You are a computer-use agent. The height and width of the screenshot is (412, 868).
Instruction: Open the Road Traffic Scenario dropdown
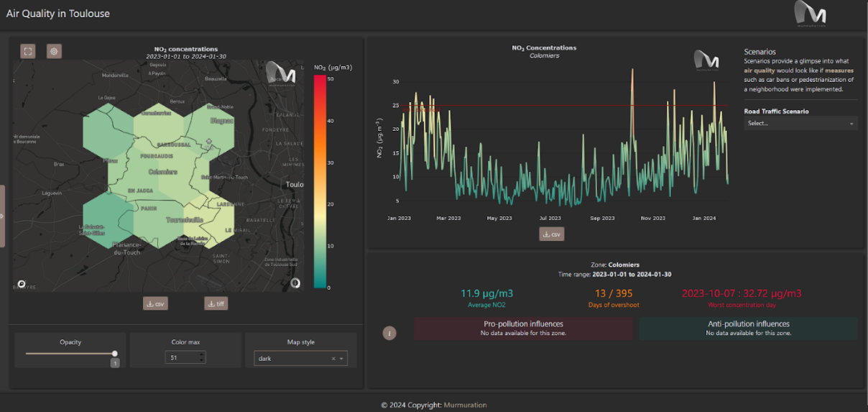coord(800,123)
